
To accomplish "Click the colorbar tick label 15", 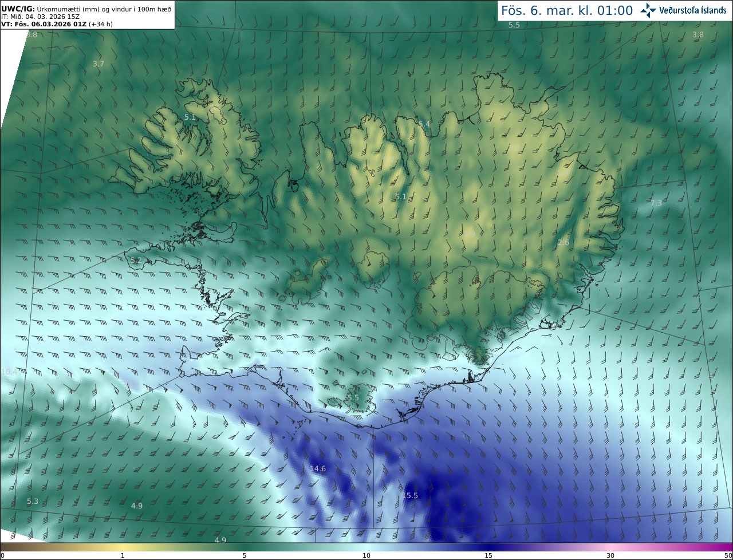I will point(488,555).
